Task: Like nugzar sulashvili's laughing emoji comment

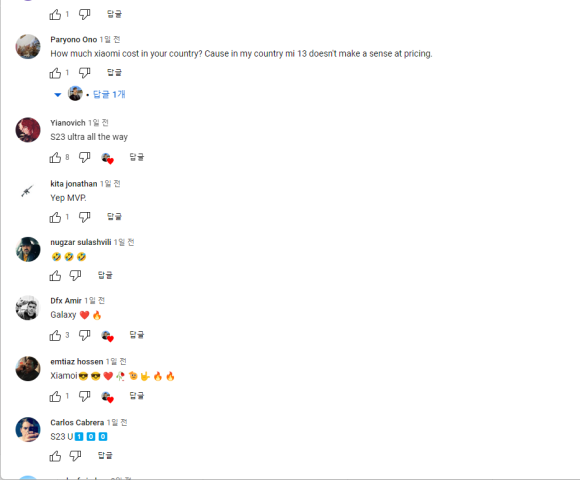Action: point(55,276)
